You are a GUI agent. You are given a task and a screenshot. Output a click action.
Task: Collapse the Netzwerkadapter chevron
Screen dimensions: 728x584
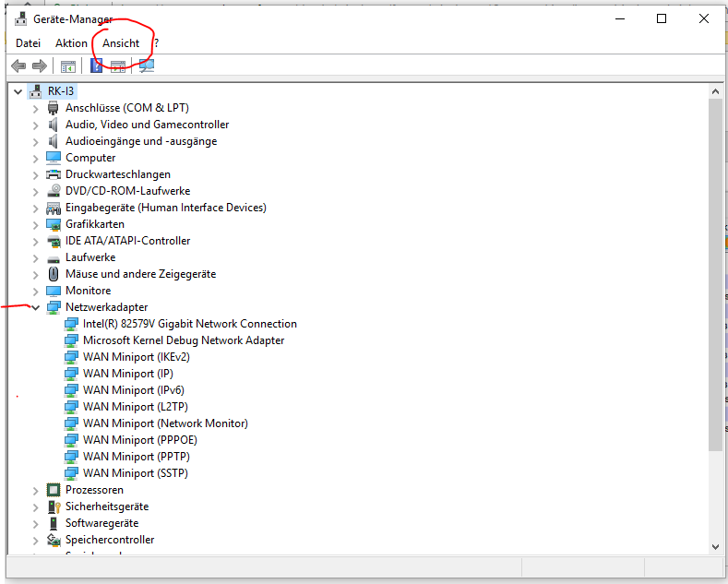coord(36,307)
